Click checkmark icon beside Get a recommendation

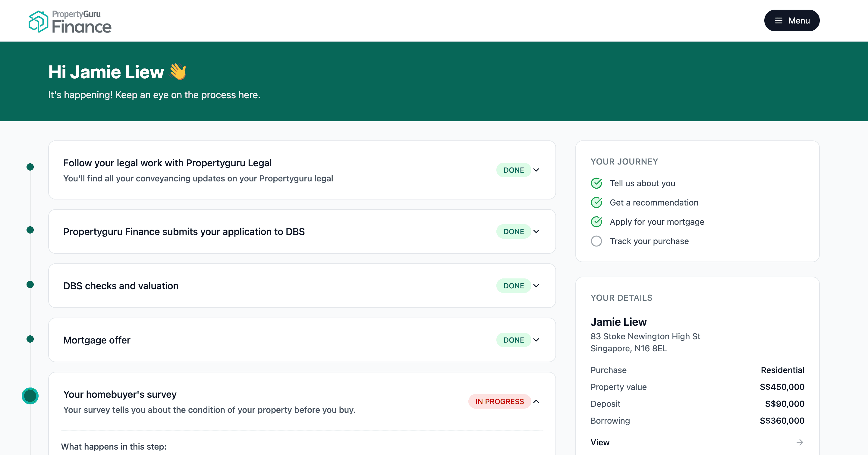coord(596,202)
